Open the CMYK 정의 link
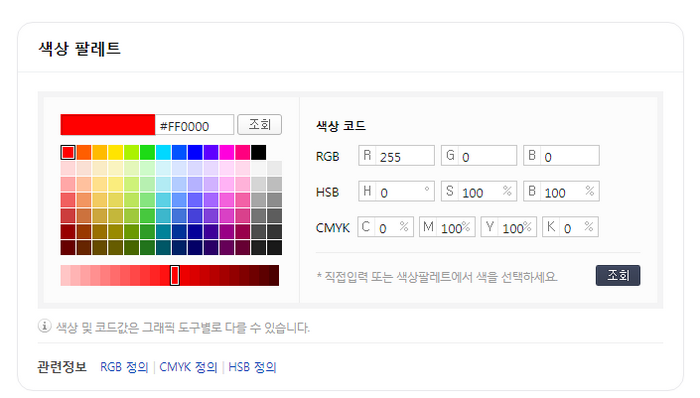The width and height of the screenshot is (700, 398). pos(188,367)
